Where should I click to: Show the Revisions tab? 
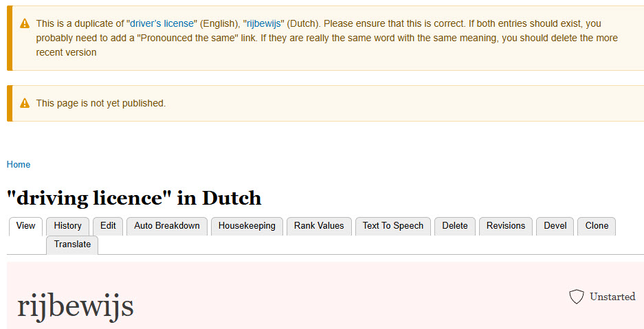click(x=506, y=226)
